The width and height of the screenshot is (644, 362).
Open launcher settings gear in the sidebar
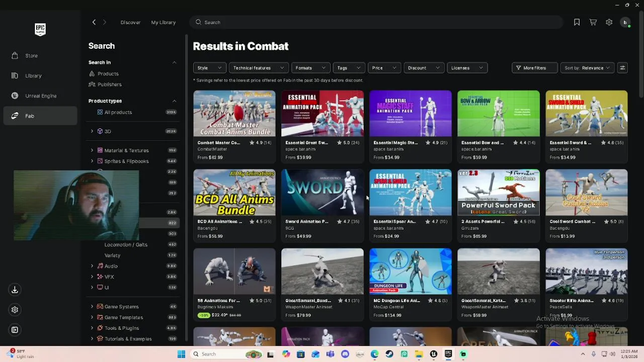point(15,310)
